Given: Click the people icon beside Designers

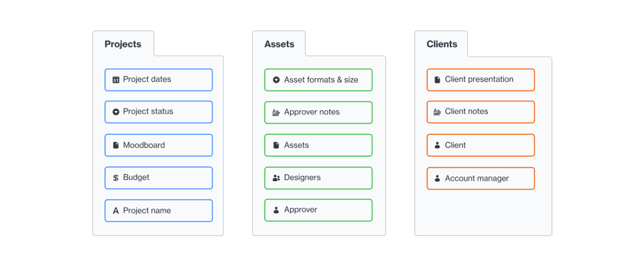Looking at the screenshot, I should [276, 178].
